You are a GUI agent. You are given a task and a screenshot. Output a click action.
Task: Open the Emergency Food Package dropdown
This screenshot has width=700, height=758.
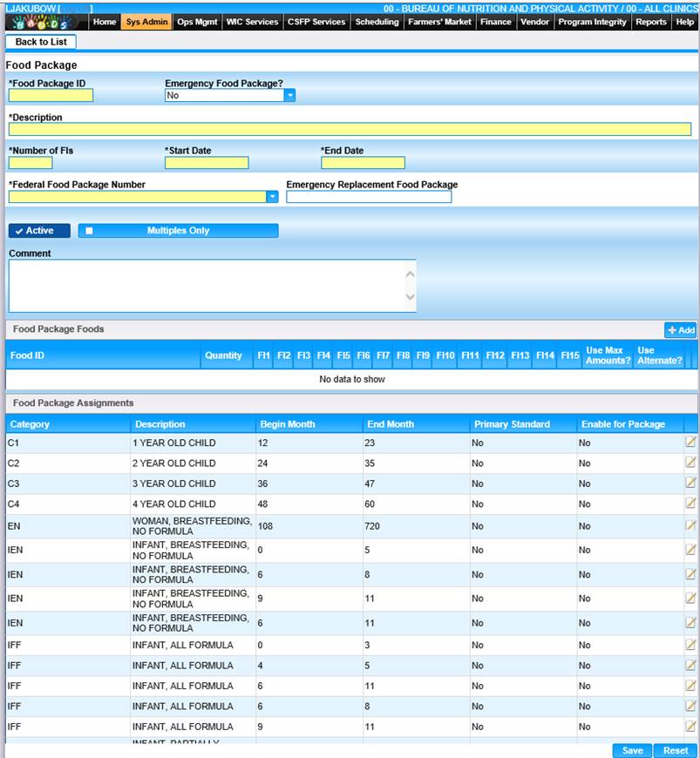[289, 95]
